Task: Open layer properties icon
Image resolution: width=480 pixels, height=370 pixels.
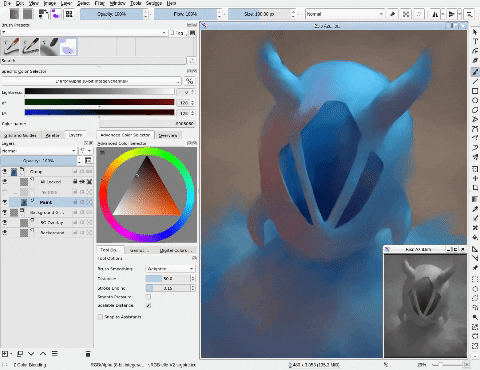Action: coord(55,353)
